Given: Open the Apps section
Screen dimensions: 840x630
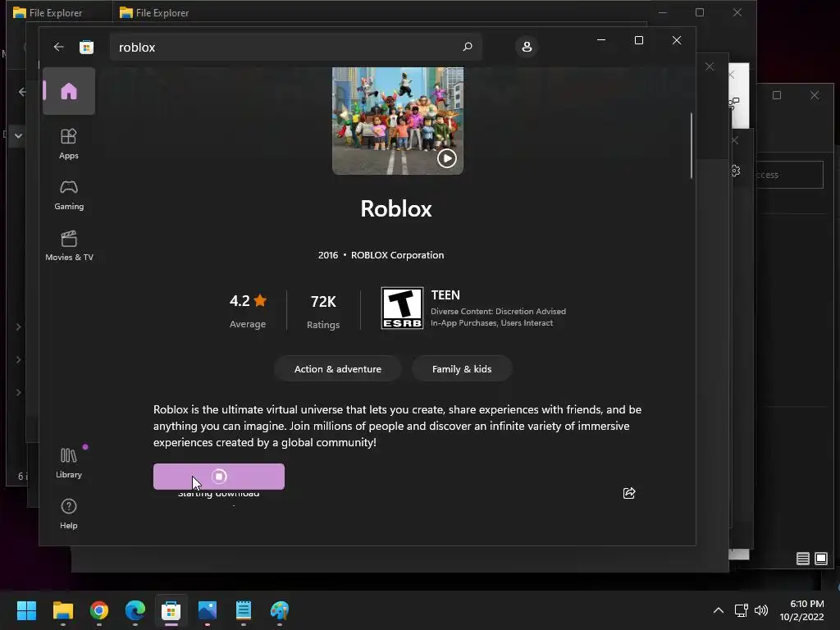Looking at the screenshot, I should tap(69, 144).
